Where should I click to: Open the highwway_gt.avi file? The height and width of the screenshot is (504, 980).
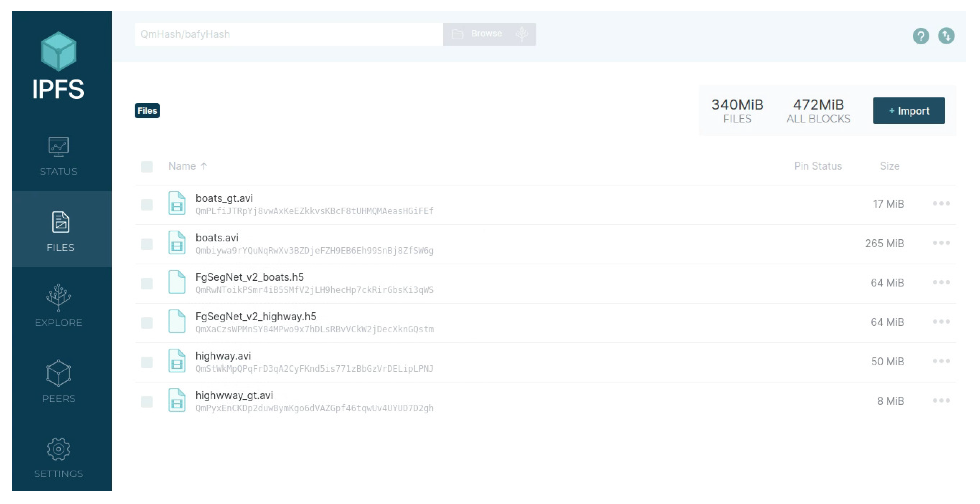coord(234,395)
